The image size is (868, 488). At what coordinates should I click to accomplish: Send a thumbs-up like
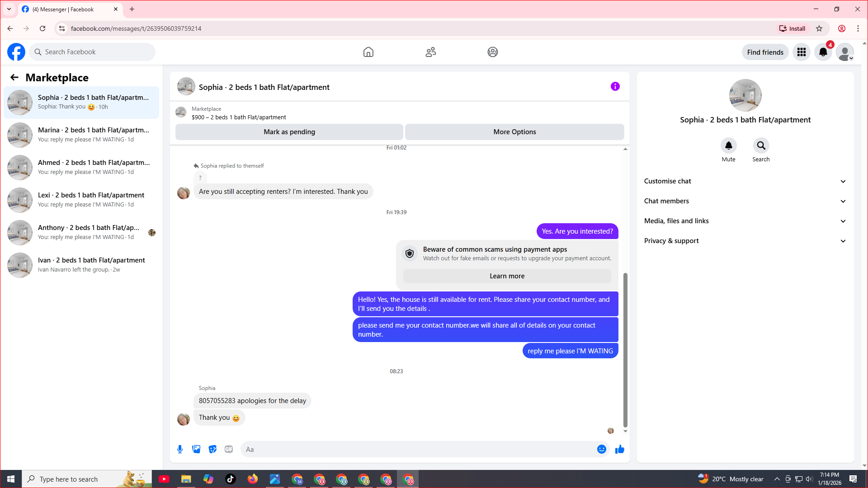[x=619, y=449]
